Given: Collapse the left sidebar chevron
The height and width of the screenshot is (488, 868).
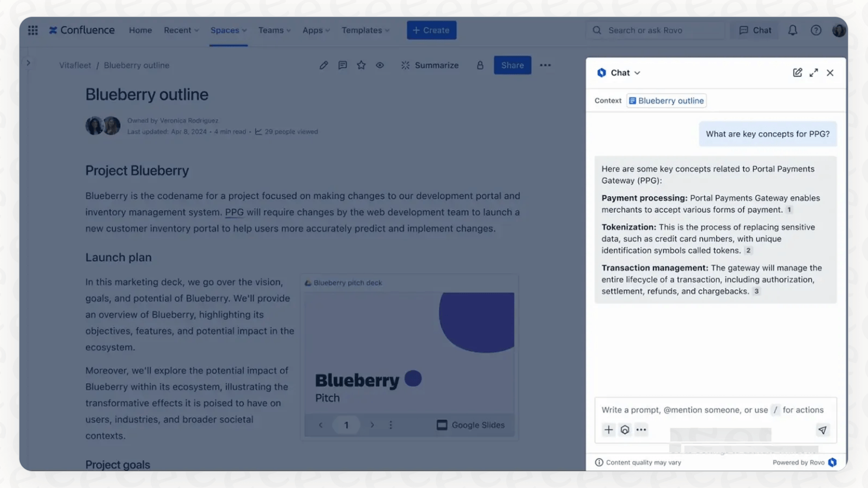Looking at the screenshot, I should coord(28,62).
